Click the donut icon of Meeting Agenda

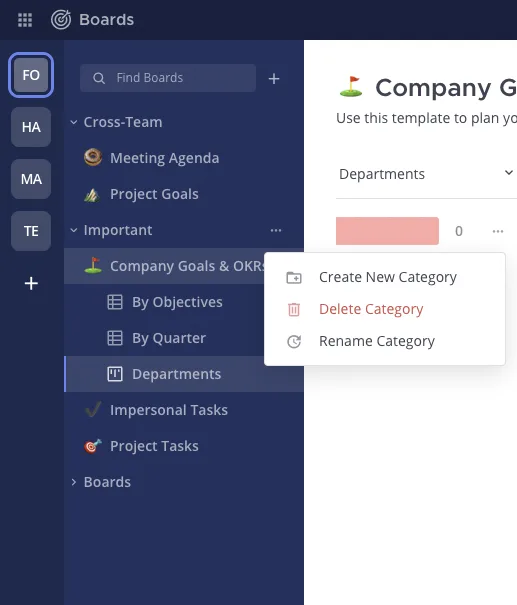[x=93, y=157]
